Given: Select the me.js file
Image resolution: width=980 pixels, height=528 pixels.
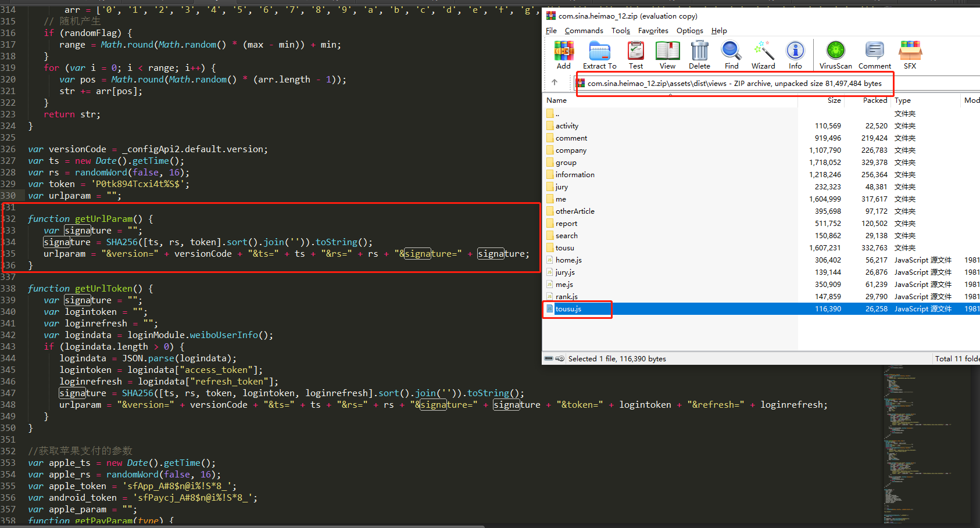Looking at the screenshot, I should (761, 284).
